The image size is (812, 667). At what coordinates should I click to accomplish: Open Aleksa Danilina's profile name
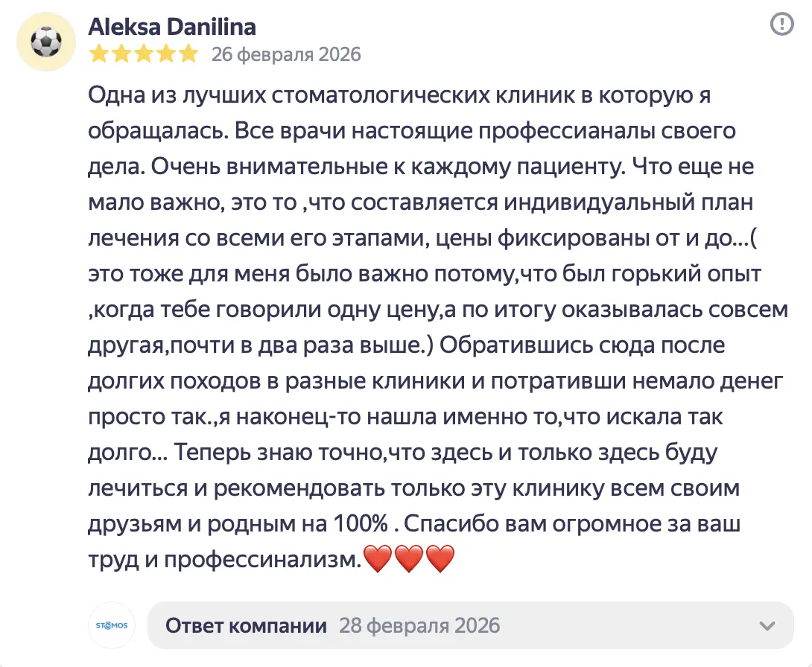pos(172,28)
